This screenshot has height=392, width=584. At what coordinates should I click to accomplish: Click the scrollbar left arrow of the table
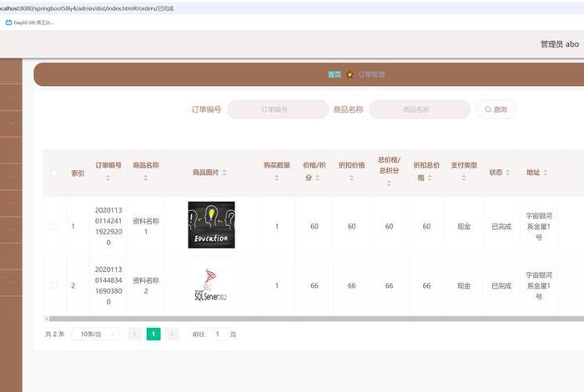46,319
